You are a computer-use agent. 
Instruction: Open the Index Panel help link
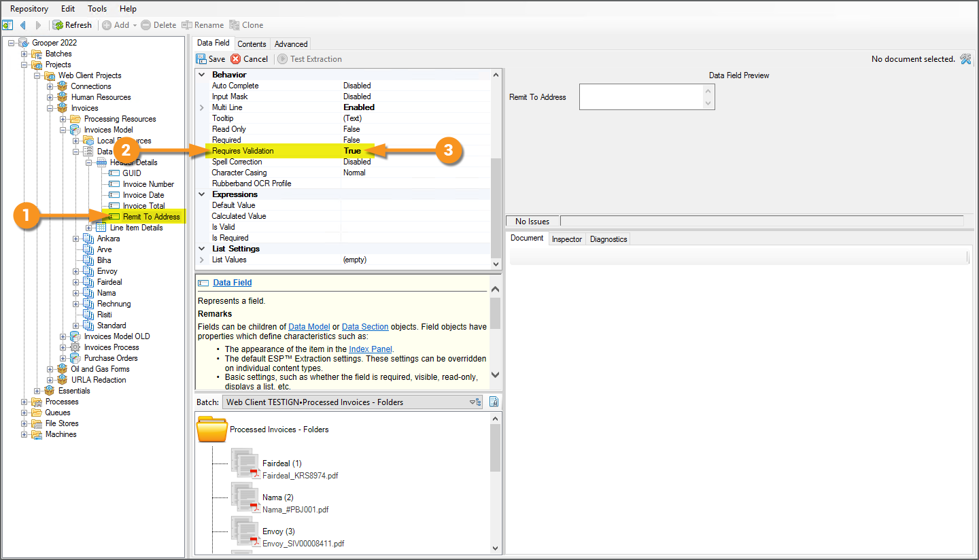point(370,349)
